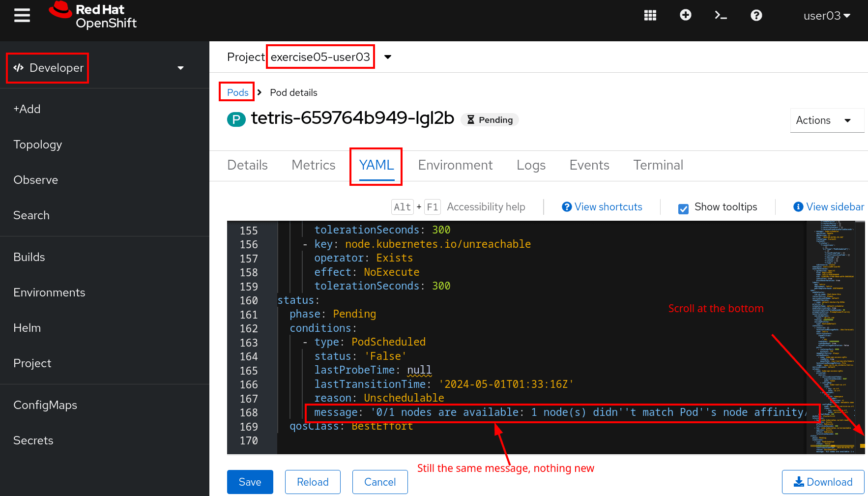This screenshot has width=868, height=496.
Task: Switch to the Events tab
Action: pyautogui.click(x=589, y=165)
